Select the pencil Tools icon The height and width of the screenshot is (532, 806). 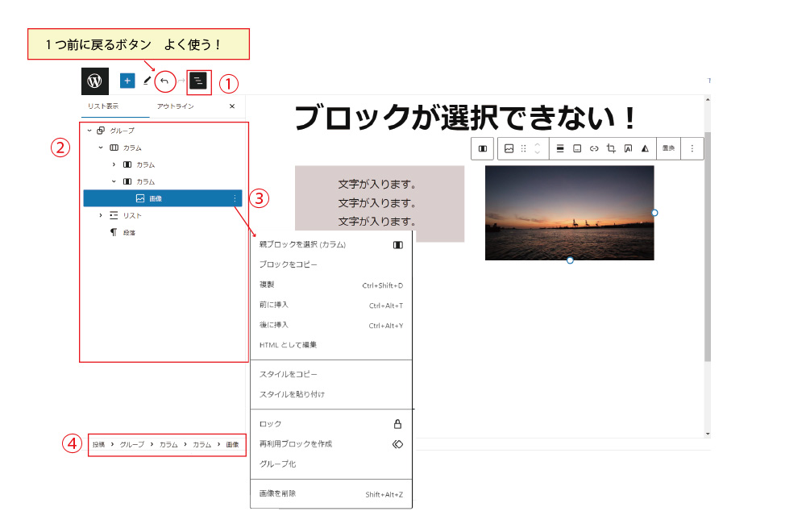pos(147,81)
